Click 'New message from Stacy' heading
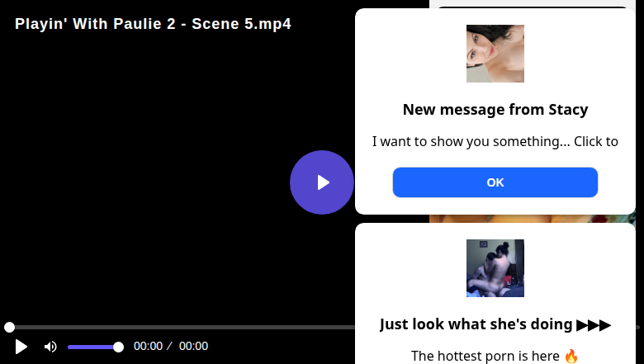The width and height of the screenshot is (644, 364). 495,110
